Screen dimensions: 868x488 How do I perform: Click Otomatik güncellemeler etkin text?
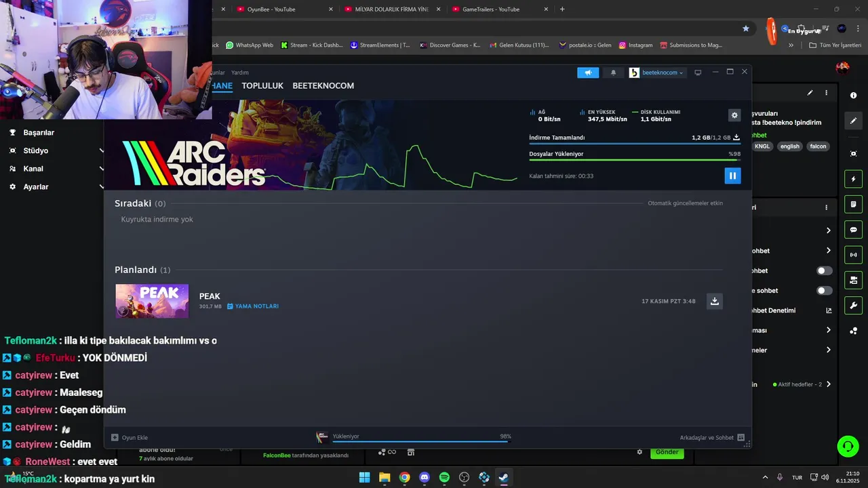(685, 203)
